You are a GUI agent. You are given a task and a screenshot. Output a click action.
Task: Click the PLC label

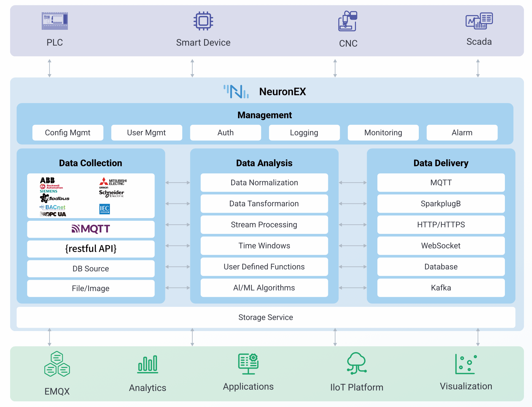[55, 42]
